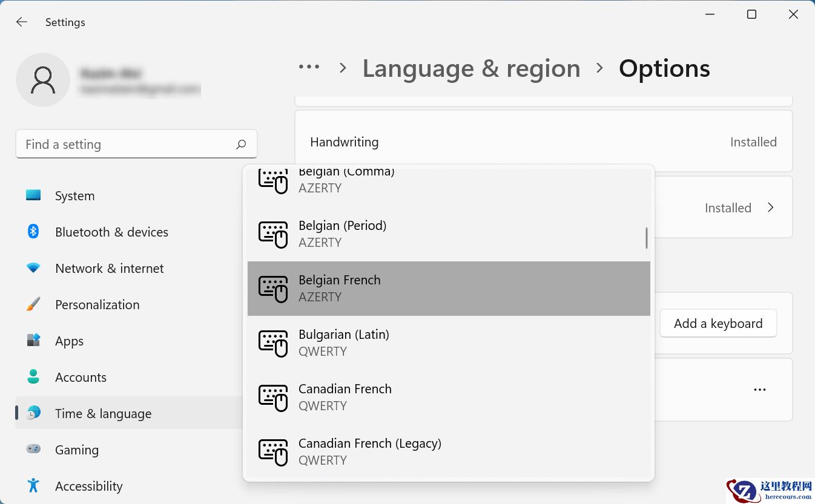Open Apps settings page
Image resolution: width=815 pixels, height=504 pixels.
69,341
